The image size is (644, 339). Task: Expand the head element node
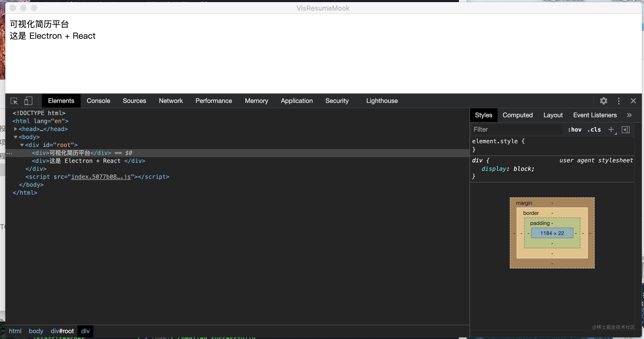[x=16, y=129]
